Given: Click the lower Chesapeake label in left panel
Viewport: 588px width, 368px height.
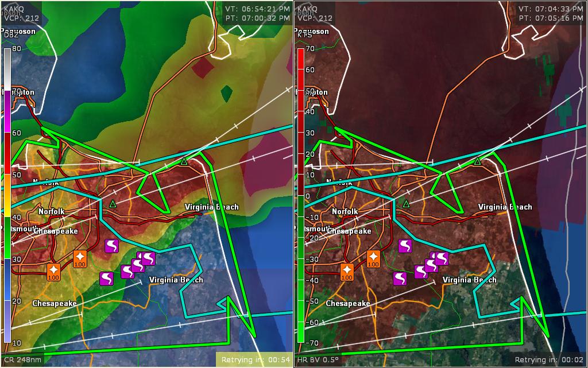Looking at the screenshot, I should (54, 303).
